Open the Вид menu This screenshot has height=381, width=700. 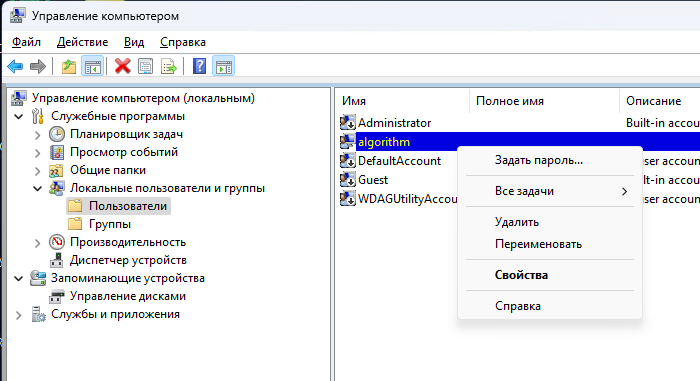134,42
